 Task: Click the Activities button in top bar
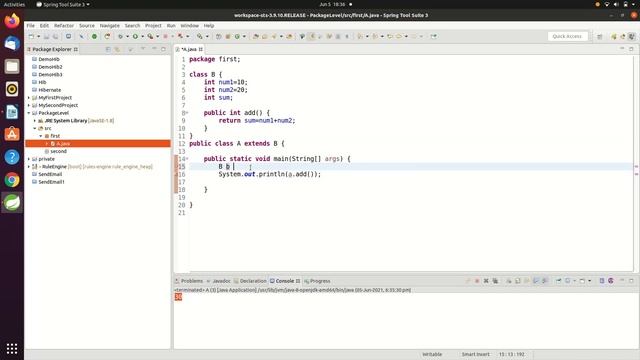tap(14, 4)
